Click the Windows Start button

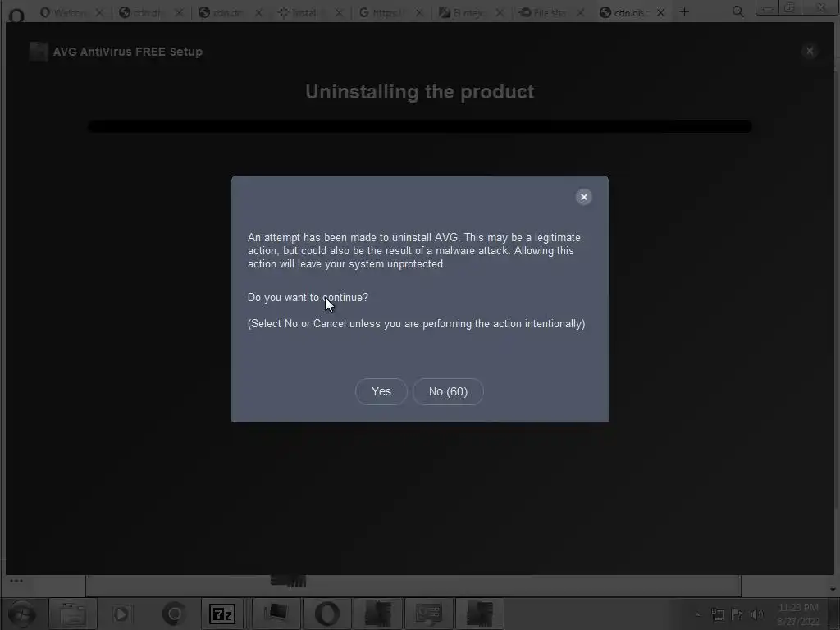coord(21,614)
